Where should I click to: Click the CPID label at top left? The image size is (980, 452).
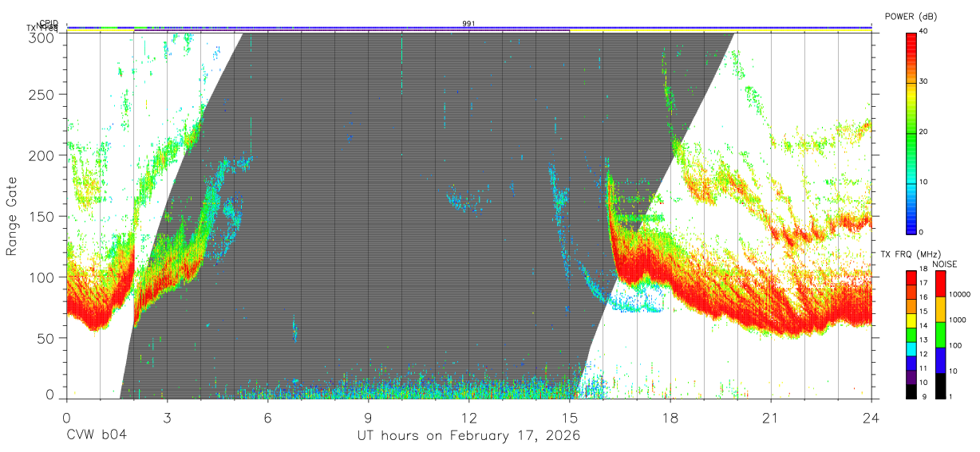pyautogui.click(x=48, y=23)
